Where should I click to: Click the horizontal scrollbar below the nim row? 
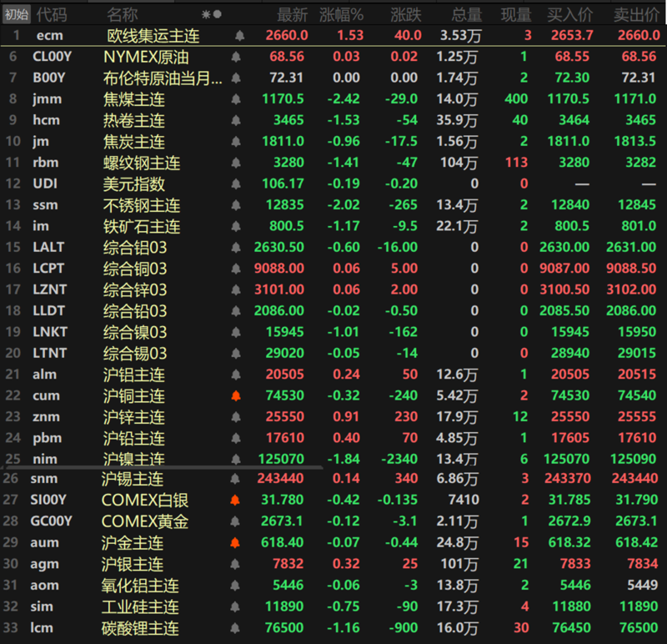click(x=162, y=468)
